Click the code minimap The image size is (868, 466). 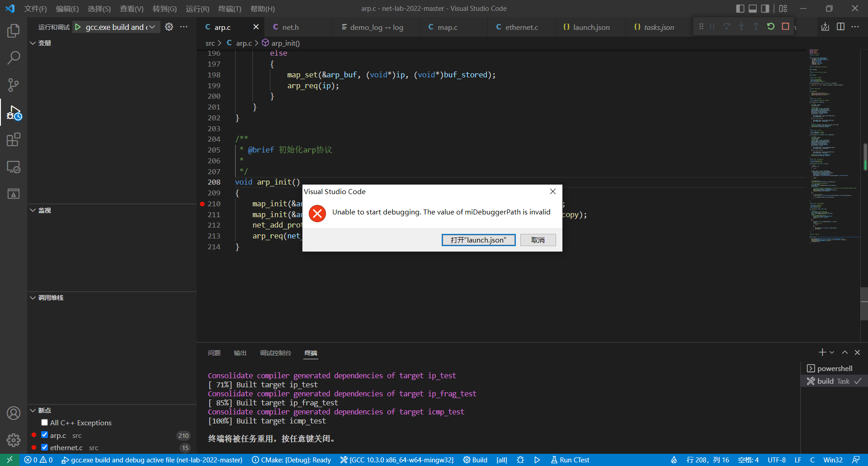point(834,147)
